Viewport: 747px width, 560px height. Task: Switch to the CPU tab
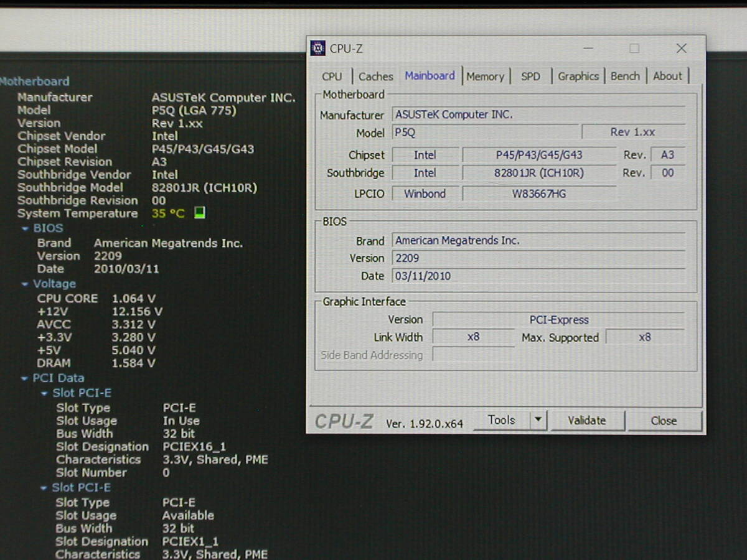[x=332, y=77]
